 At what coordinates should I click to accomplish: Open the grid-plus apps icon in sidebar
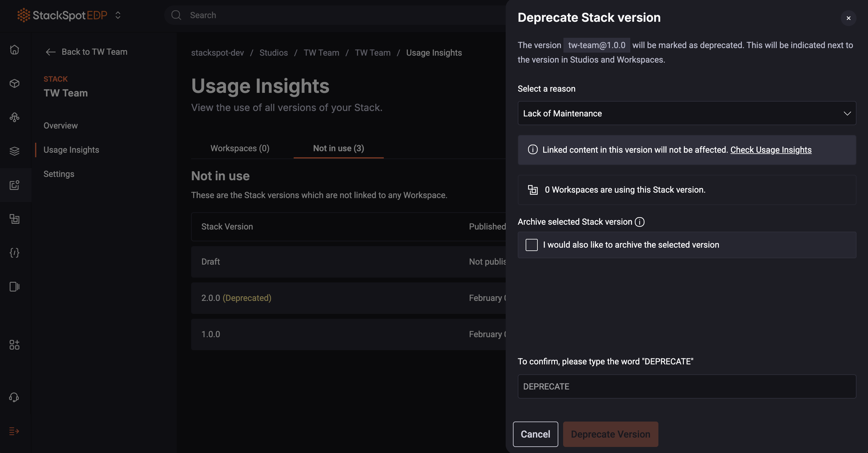point(14,344)
